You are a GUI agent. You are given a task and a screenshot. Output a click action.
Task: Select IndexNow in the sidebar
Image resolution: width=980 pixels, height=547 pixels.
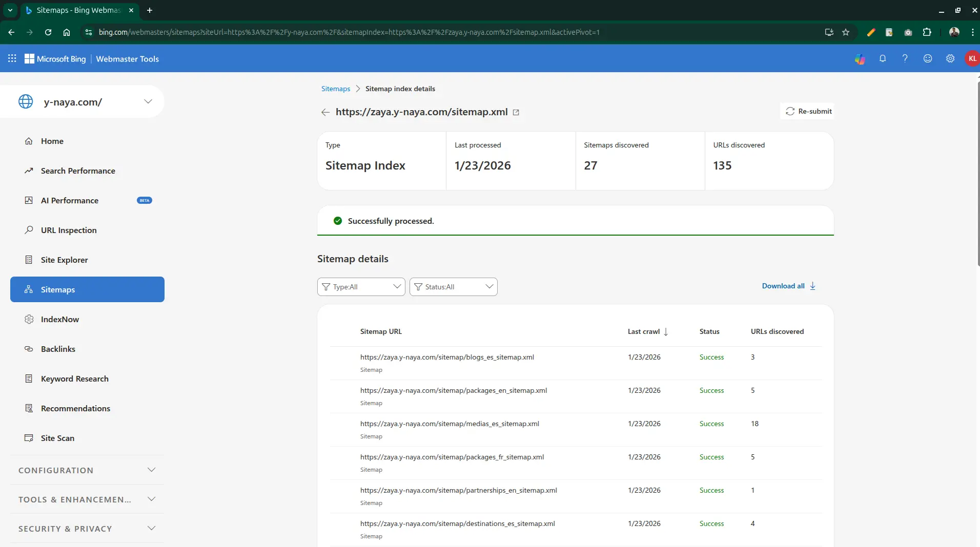60,319
